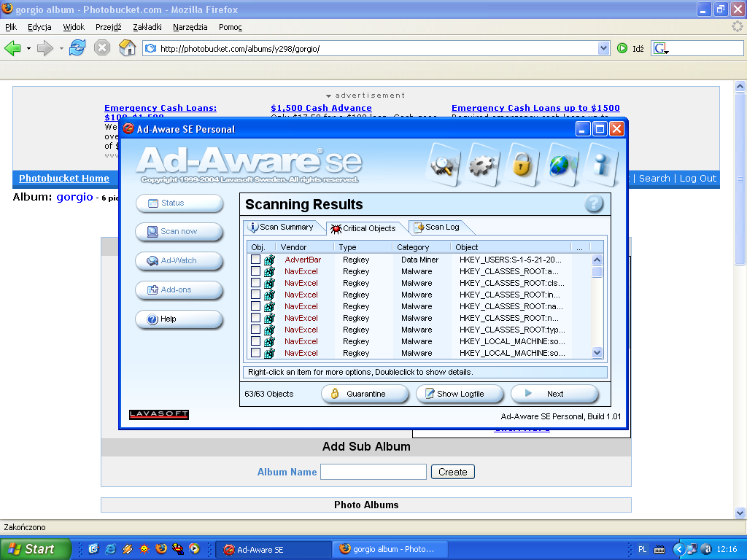Sort results by Vendor column header
Viewport: 747px width, 560px height.
pyautogui.click(x=306, y=247)
